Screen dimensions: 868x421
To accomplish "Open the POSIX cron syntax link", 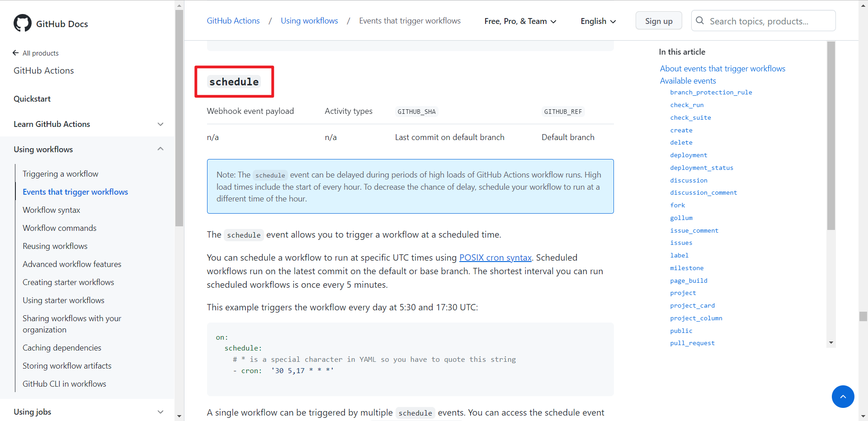I will pyautogui.click(x=495, y=257).
